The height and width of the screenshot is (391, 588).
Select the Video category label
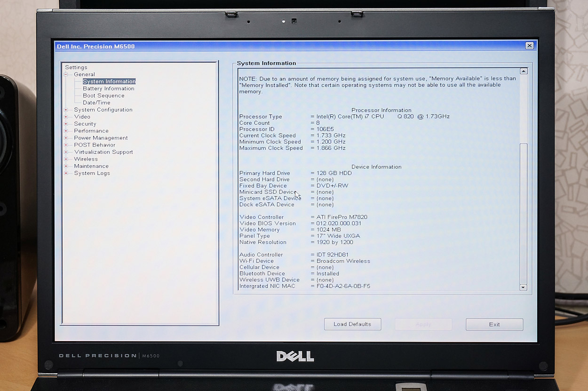tap(82, 117)
